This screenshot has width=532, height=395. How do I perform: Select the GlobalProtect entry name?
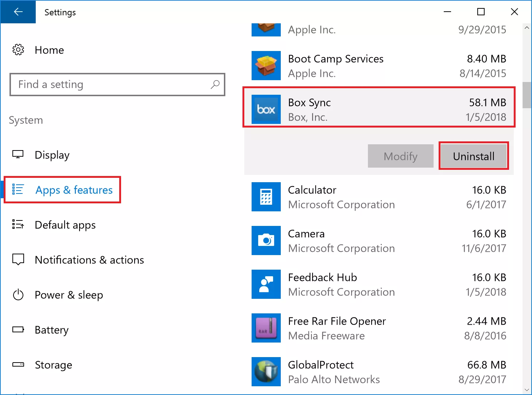[x=321, y=365]
